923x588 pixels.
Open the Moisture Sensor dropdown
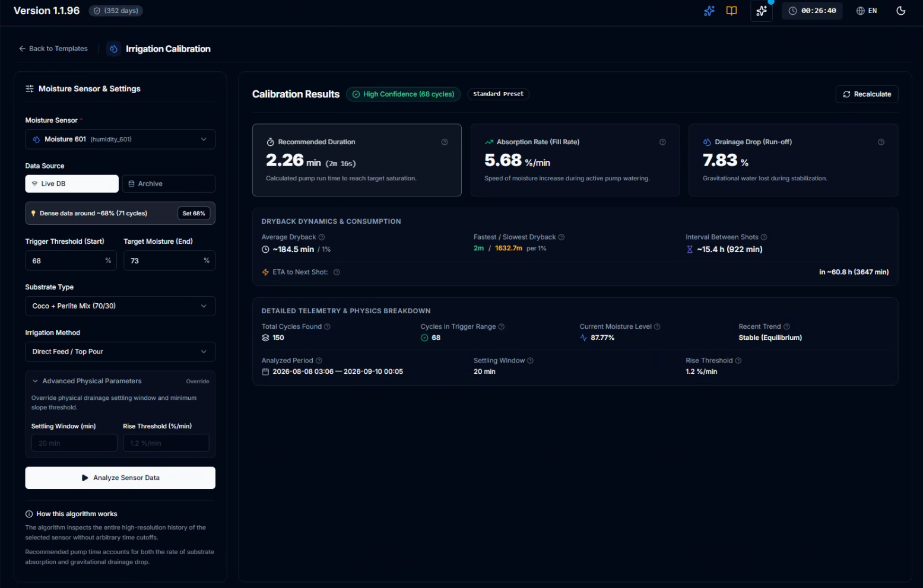click(x=120, y=139)
